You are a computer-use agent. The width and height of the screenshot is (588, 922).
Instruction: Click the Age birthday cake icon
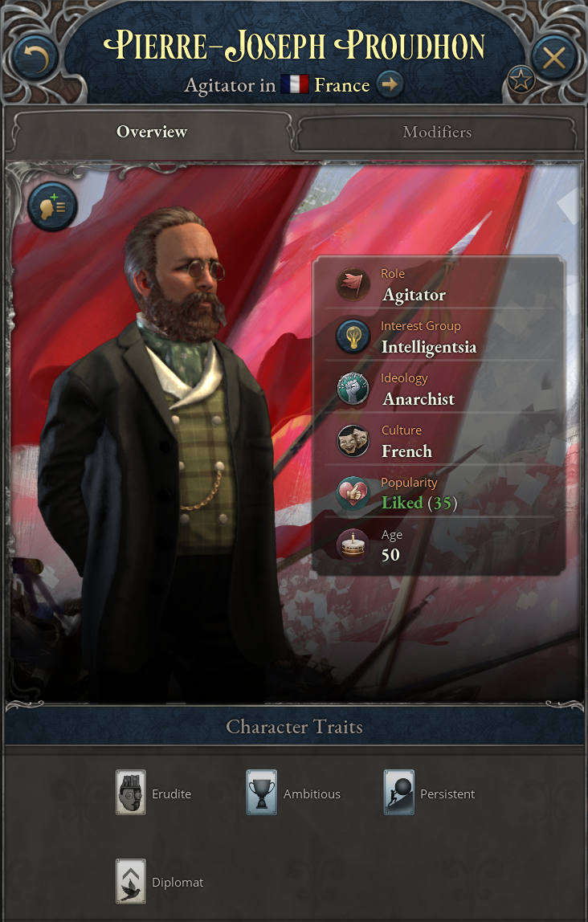tap(353, 545)
